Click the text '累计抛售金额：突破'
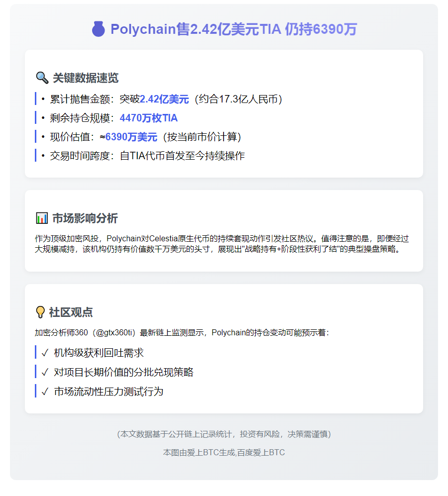 point(95,99)
